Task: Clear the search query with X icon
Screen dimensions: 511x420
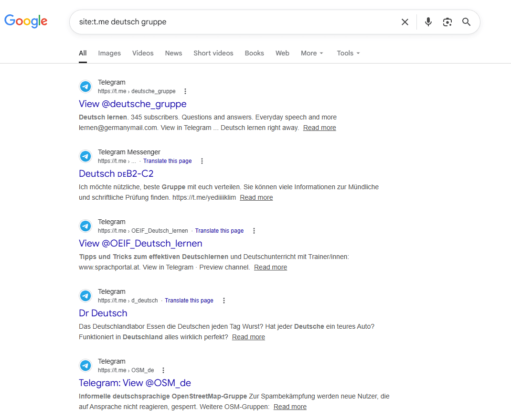Action: coord(405,22)
